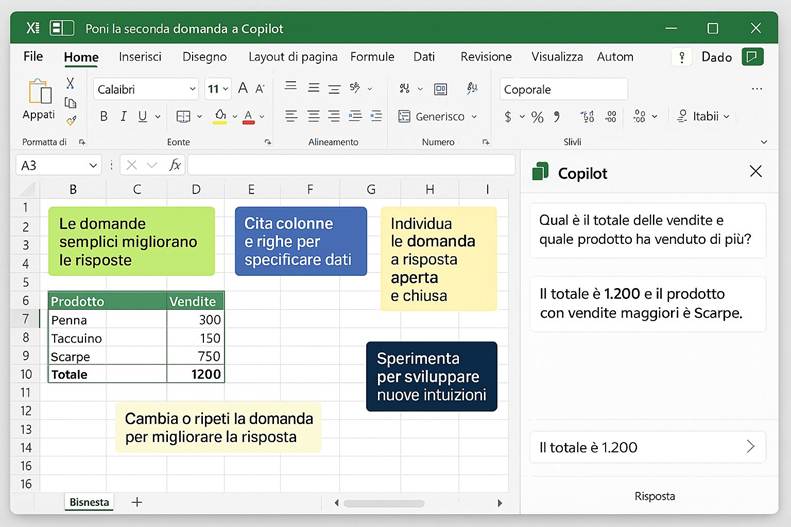
Task: Select the Bisnesta sheet tab
Action: click(x=89, y=502)
